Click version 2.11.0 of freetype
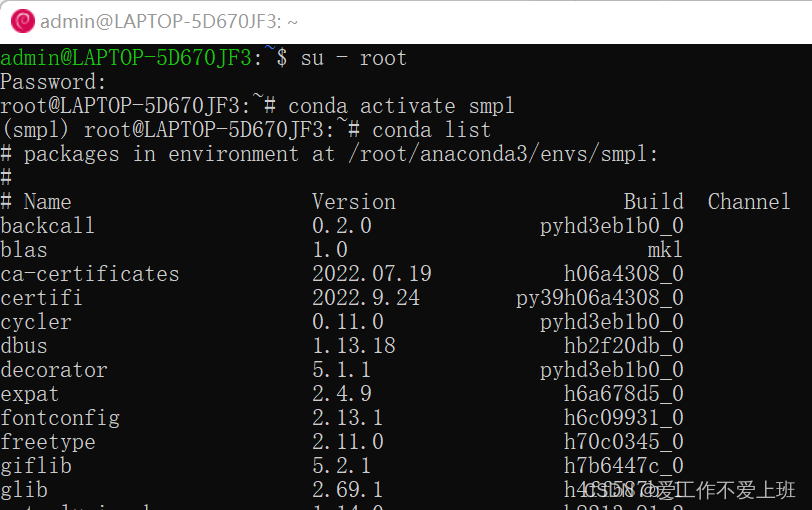The width and height of the screenshot is (812, 510). (x=348, y=442)
